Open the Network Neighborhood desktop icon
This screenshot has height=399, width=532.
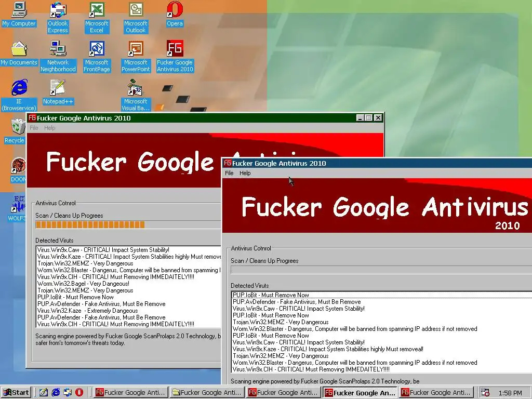coord(58,56)
